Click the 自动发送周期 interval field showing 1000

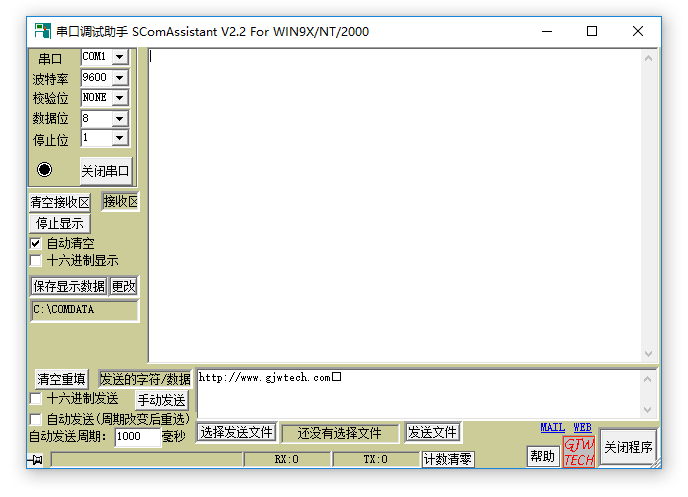pos(137,437)
